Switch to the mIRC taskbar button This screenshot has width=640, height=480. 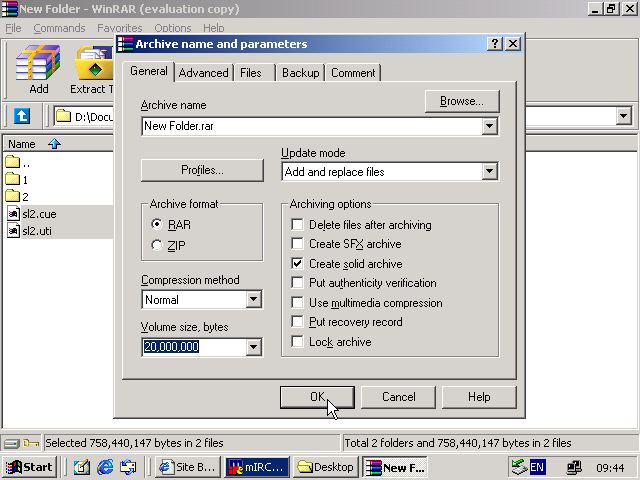[257, 467]
